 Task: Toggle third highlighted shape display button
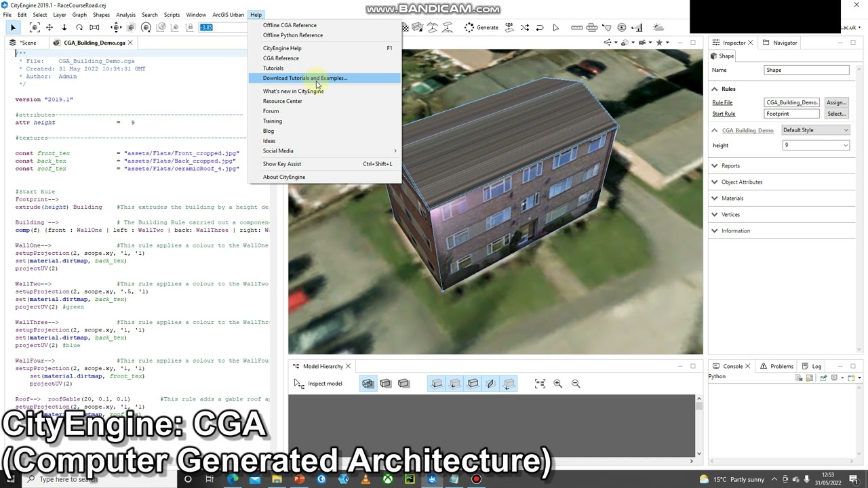point(473,384)
